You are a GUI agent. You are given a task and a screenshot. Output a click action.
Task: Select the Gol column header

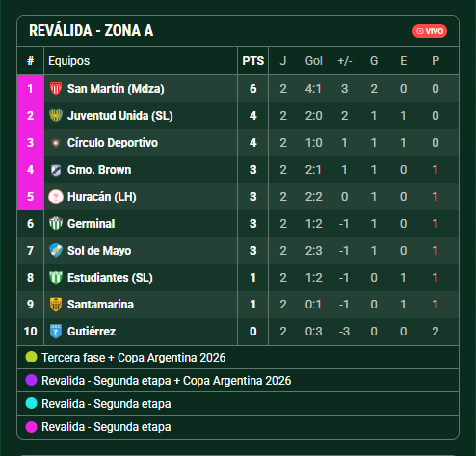click(x=313, y=61)
